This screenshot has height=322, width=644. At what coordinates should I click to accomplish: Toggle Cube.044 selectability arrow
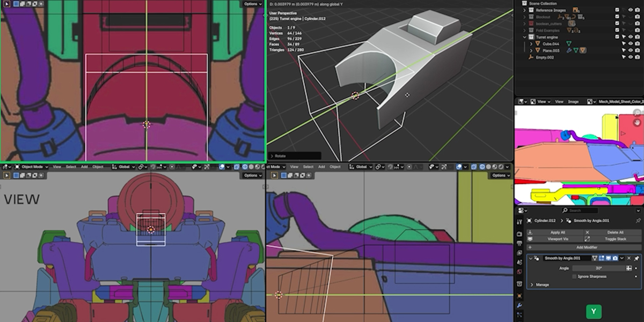(624, 43)
